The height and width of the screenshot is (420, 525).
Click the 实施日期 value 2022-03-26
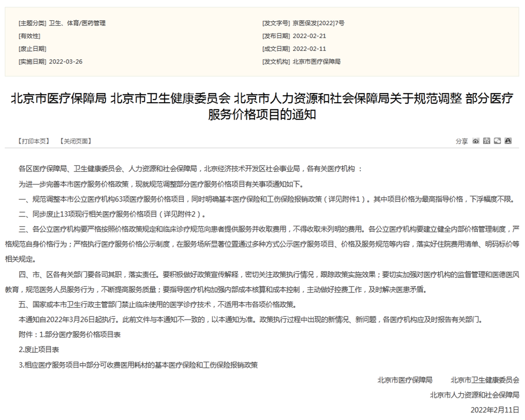tap(66, 62)
